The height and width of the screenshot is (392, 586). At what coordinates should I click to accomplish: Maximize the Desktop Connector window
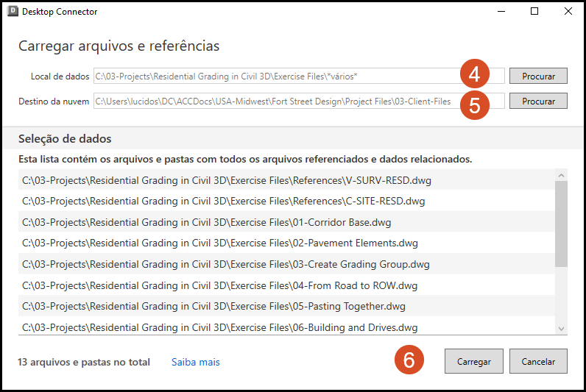[534, 12]
